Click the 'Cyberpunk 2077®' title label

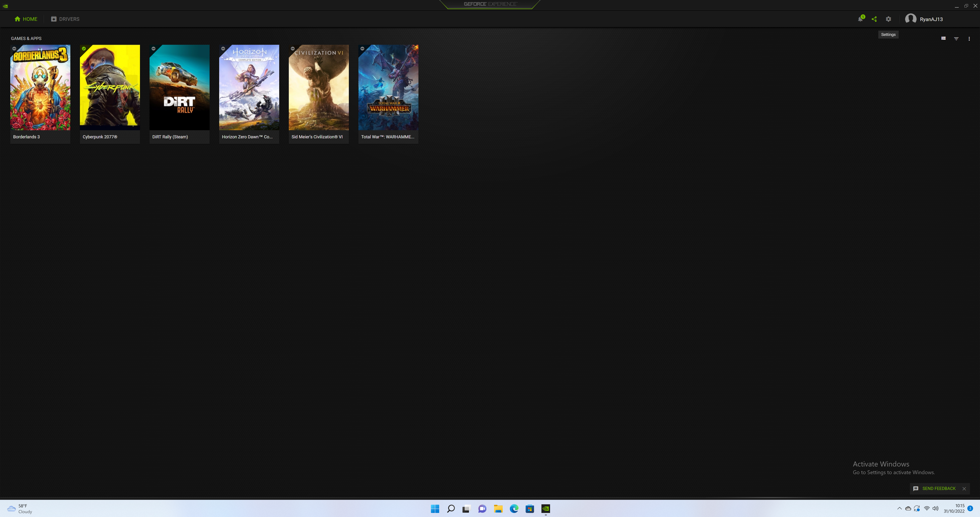pos(100,137)
